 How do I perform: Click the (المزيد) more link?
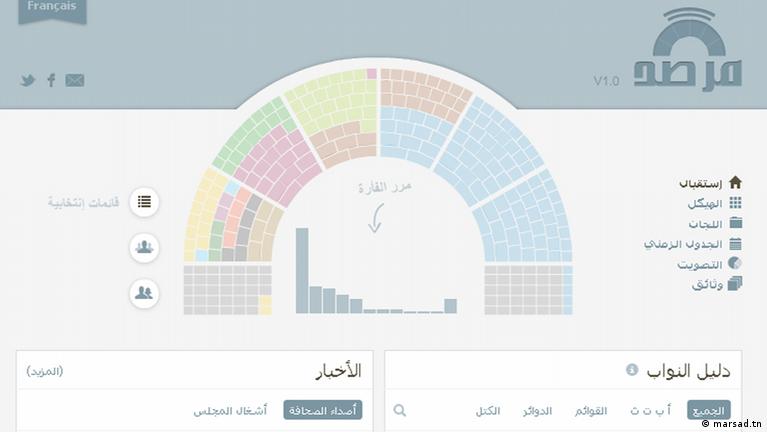44,371
